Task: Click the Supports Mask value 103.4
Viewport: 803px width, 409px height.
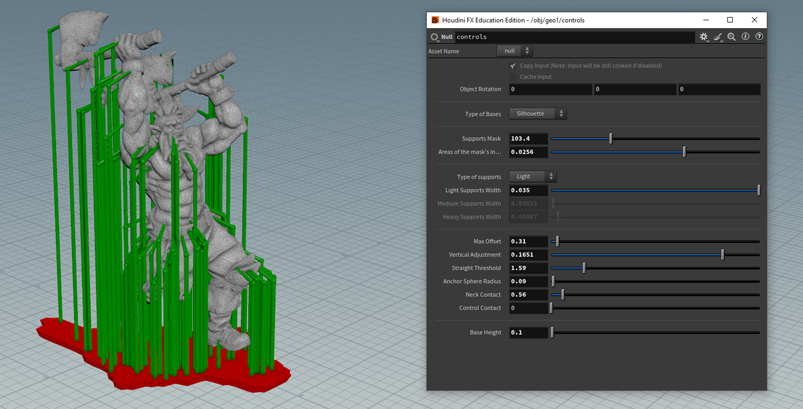Action: click(x=529, y=139)
